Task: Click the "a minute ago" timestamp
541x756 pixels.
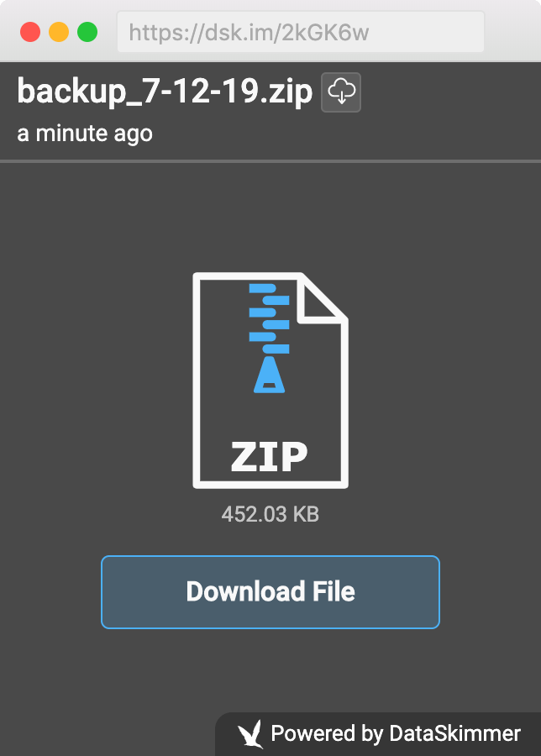Action: pos(85,133)
